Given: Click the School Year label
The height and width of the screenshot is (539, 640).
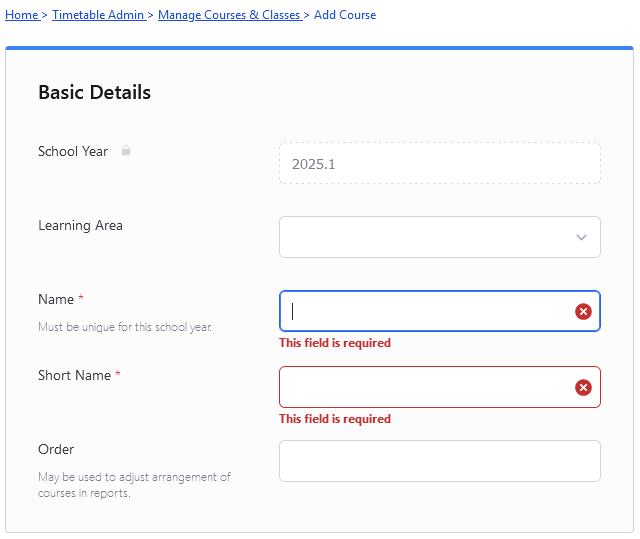Looking at the screenshot, I should click(x=73, y=151).
